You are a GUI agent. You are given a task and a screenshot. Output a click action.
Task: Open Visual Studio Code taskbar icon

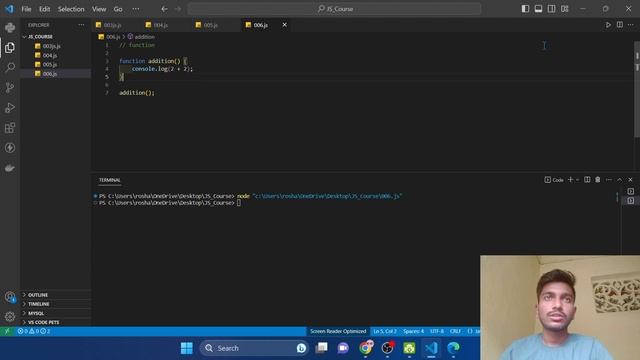pyautogui.click(x=431, y=348)
